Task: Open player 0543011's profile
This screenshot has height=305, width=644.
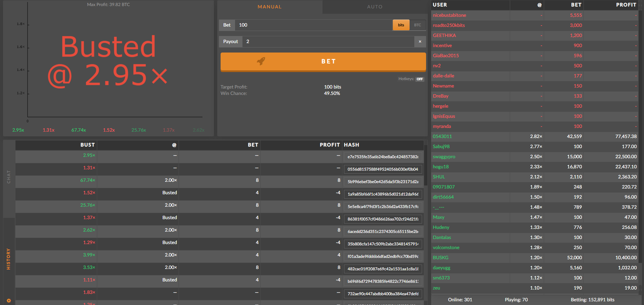Action: click(x=442, y=136)
